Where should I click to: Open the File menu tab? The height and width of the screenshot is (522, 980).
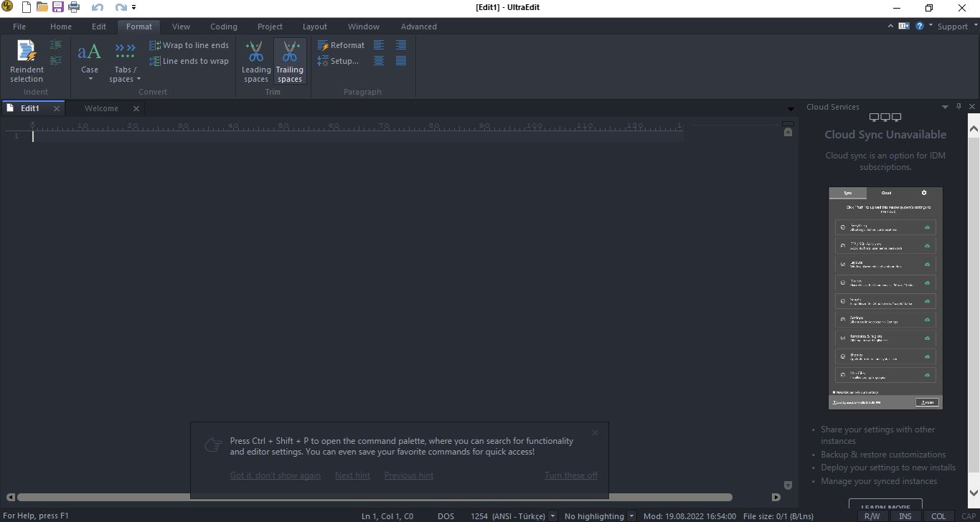[19, 27]
